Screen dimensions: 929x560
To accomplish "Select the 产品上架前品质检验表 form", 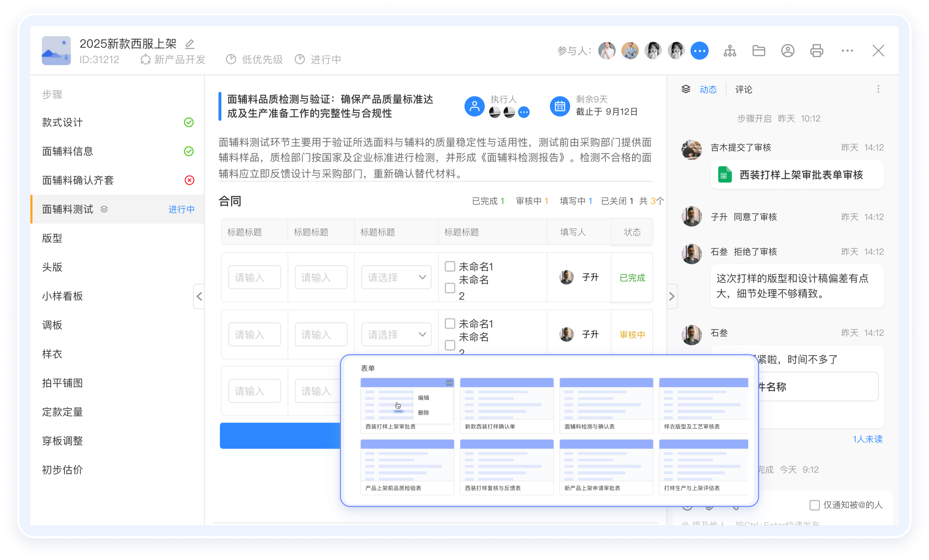I will click(x=407, y=467).
